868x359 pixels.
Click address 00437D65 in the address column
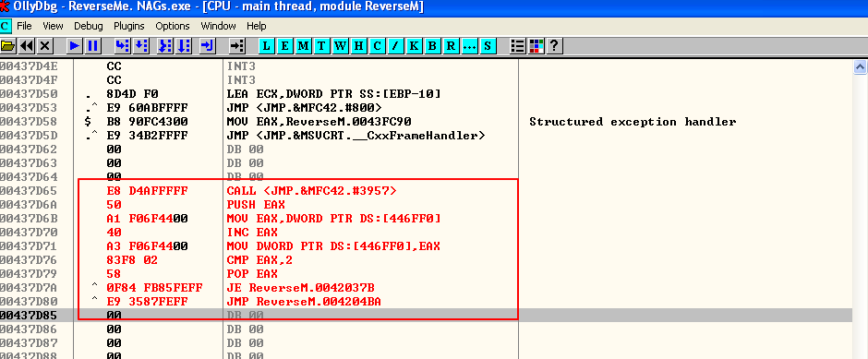click(x=29, y=191)
